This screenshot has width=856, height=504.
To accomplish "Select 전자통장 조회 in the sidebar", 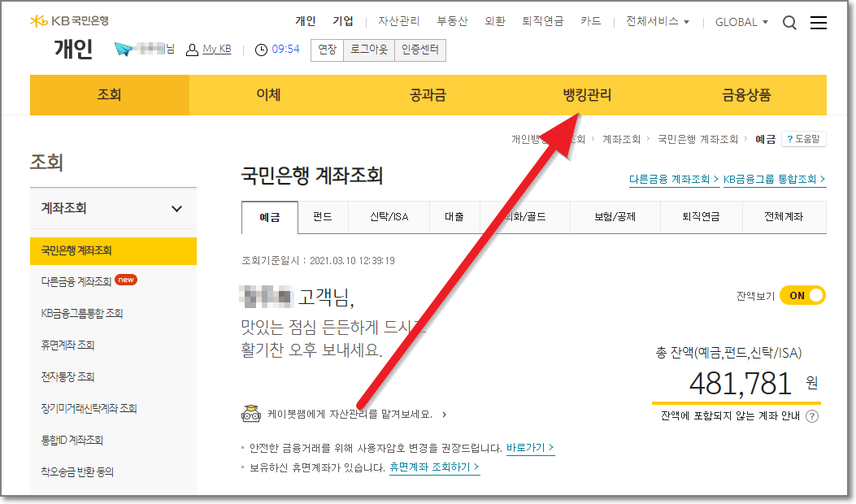I will click(67, 376).
